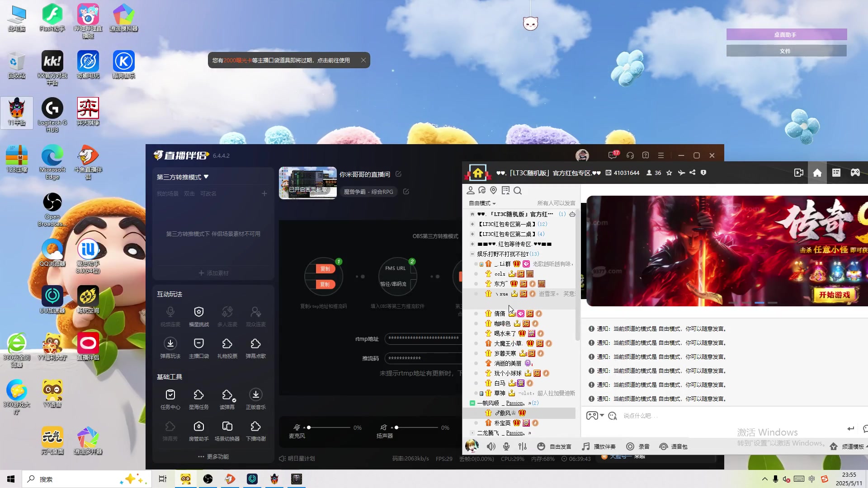Click 自由发言 speaking mode
Image resolution: width=868 pixels, height=488 pixels.
pos(554,446)
